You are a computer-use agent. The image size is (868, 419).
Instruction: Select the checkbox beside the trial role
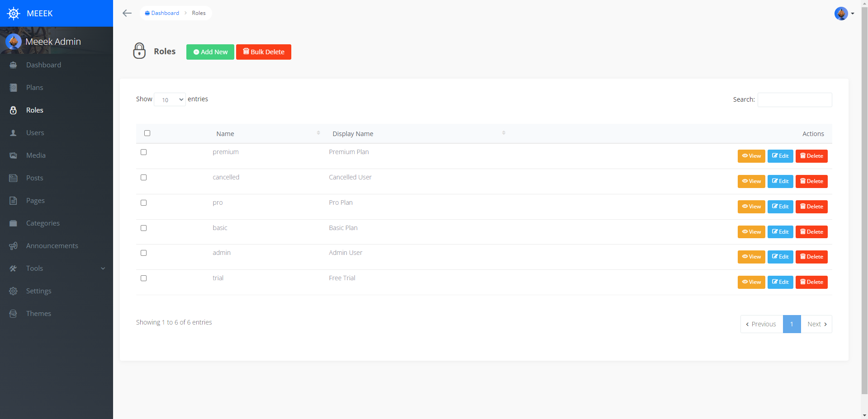(143, 278)
